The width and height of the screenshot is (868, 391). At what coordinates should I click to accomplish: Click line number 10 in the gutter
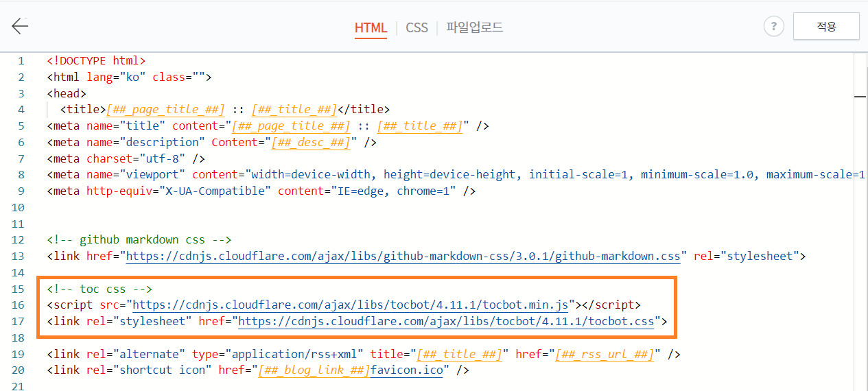pos(17,207)
